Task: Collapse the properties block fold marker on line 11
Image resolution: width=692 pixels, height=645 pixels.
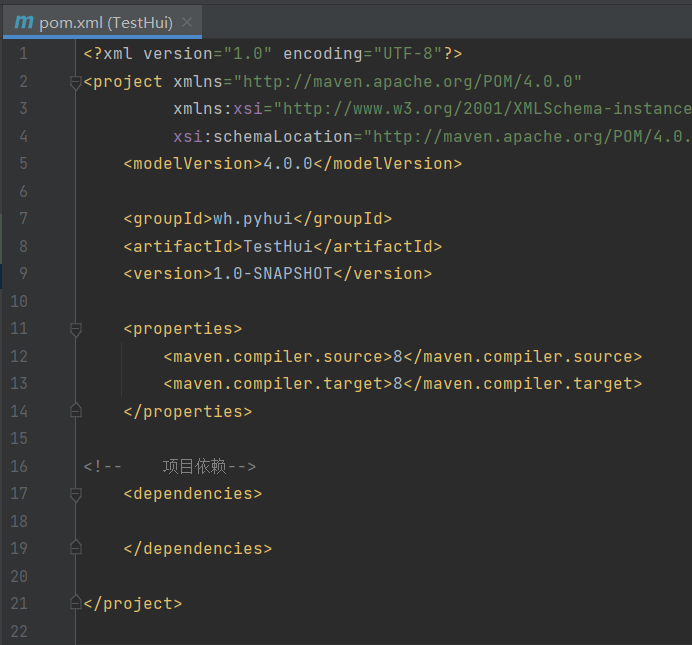Action: click(x=76, y=330)
